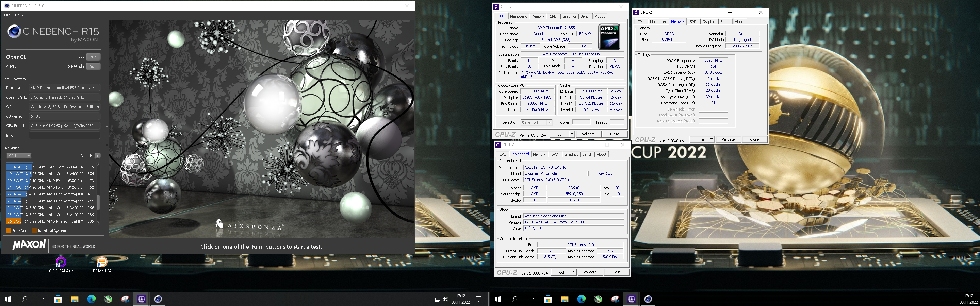Open taskbar Search on left monitor
This screenshot has height=306, width=980.
pyautogui.click(x=25, y=299)
